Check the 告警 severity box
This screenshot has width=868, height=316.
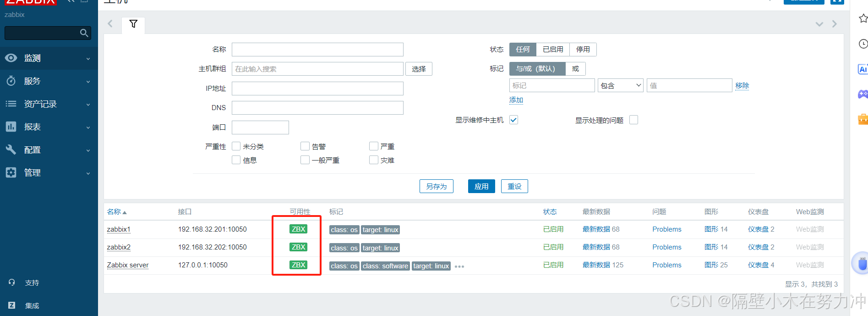(305, 146)
